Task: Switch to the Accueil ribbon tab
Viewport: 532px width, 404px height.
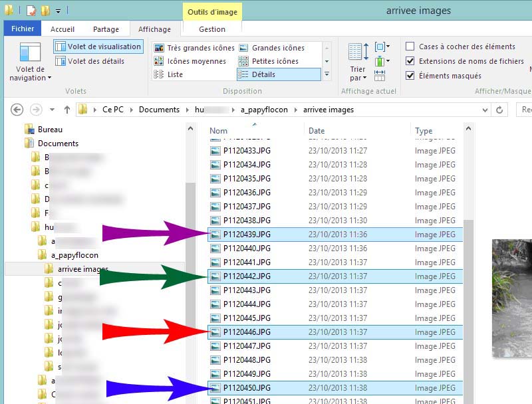Action: pyautogui.click(x=63, y=29)
